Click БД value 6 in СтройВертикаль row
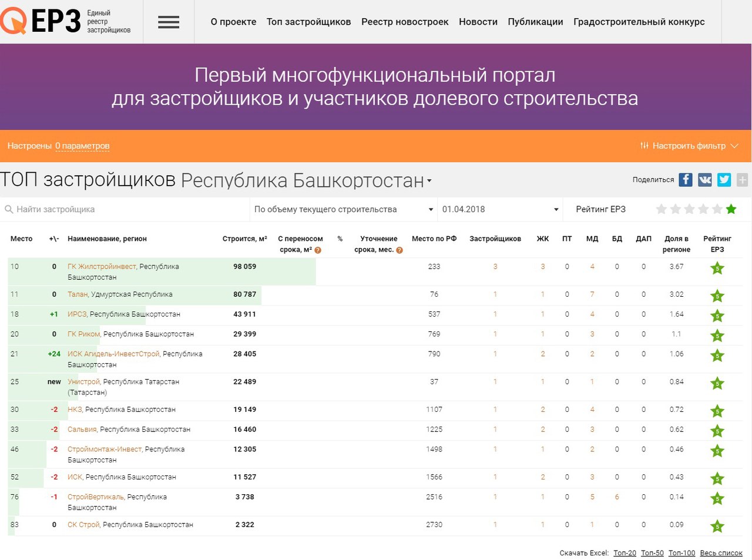 (x=617, y=497)
